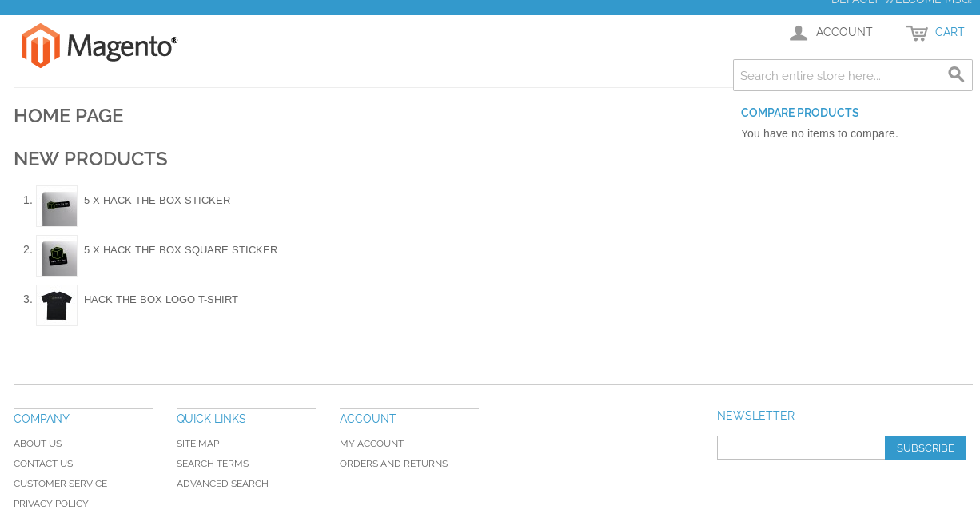Screen dimensions: 980x518
Task: Open the shopping Cart
Action: [935, 33]
